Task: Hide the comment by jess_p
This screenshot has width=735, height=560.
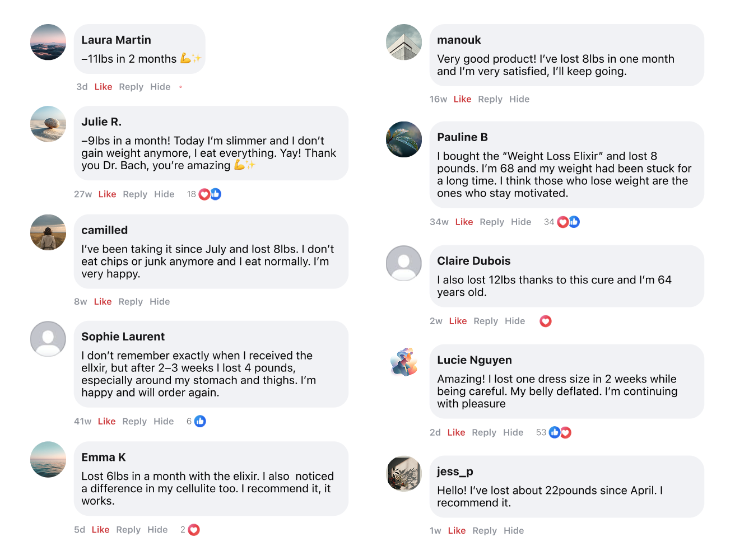Action: pos(514,530)
